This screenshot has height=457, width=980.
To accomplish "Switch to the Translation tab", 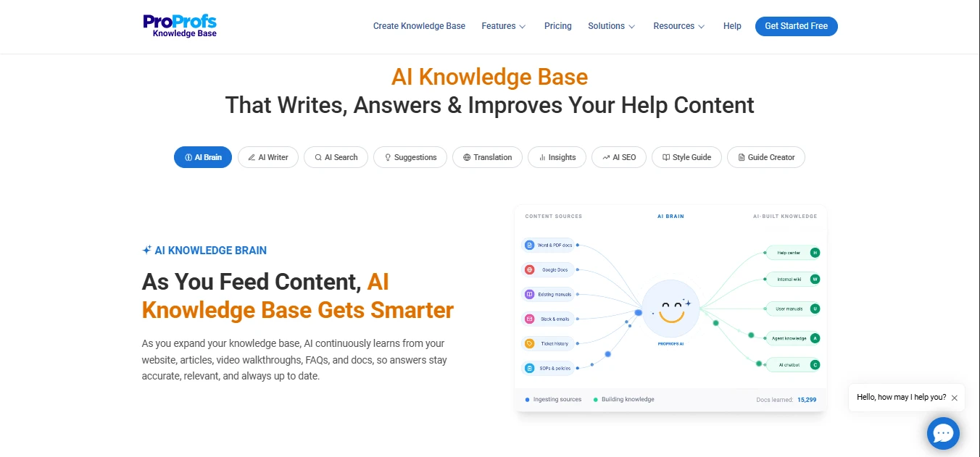I will coord(487,157).
